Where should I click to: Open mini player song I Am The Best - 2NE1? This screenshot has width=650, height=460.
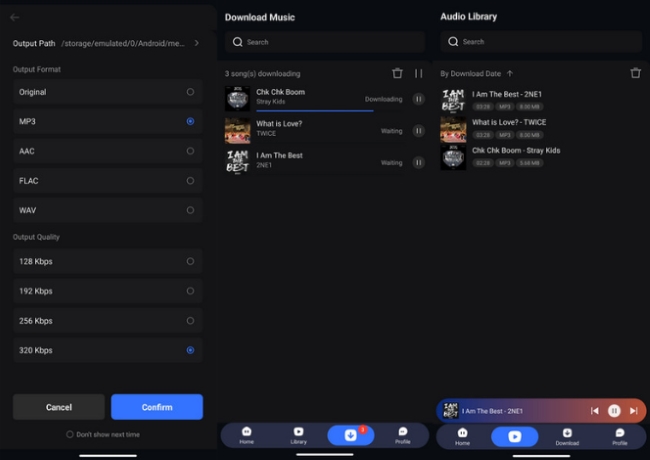pyautogui.click(x=492, y=411)
